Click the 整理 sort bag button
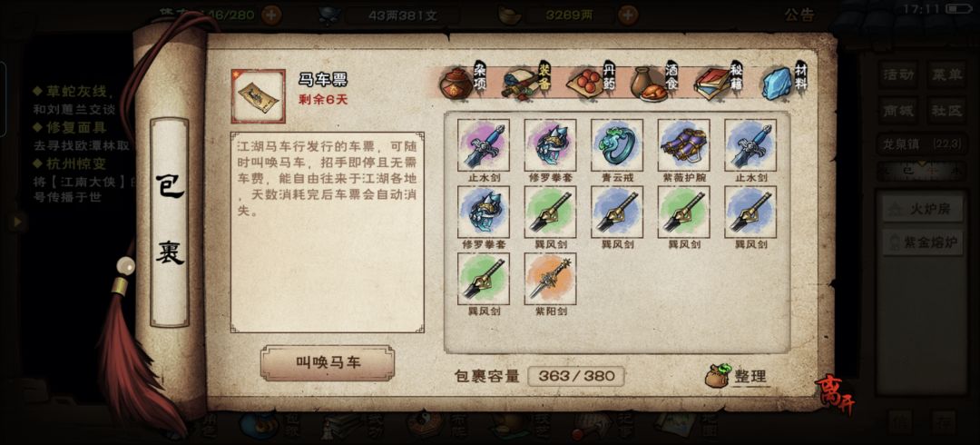 [736, 376]
